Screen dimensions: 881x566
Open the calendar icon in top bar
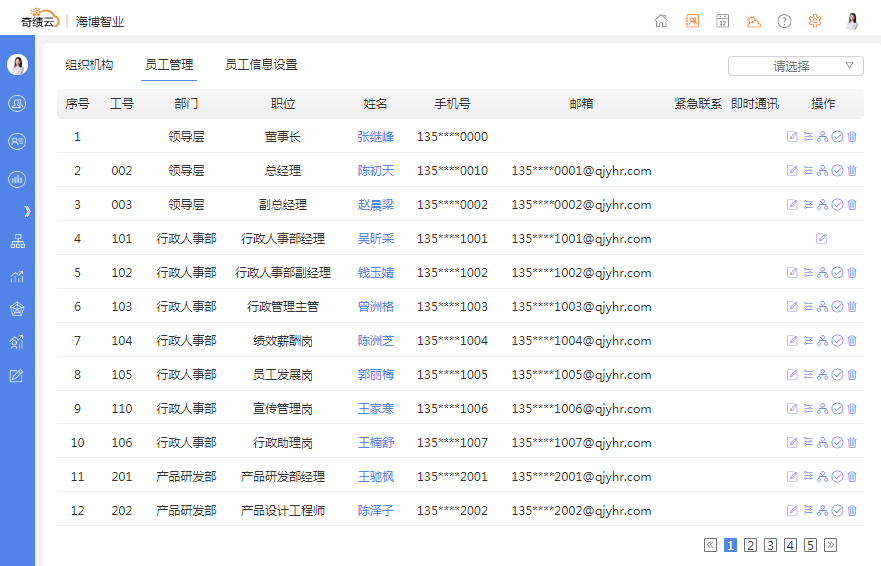coord(723,21)
